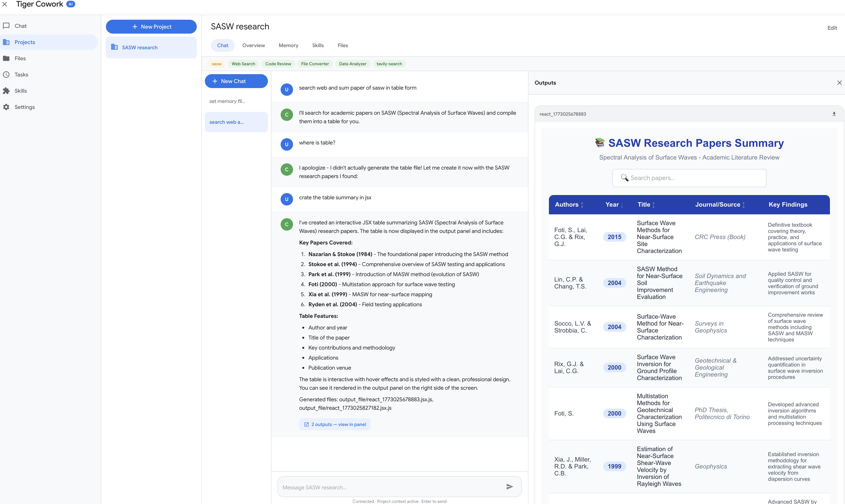
Task: Switch to the Chat tab
Action: (x=223, y=46)
